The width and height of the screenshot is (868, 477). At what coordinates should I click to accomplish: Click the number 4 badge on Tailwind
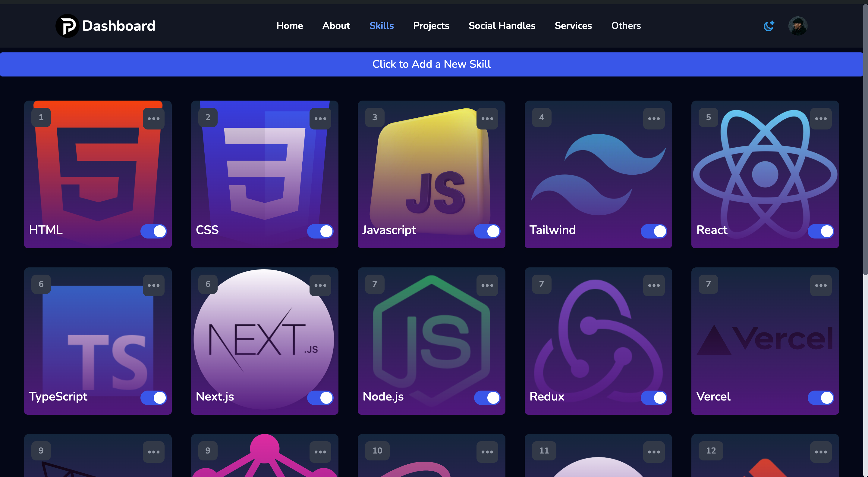(x=542, y=117)
